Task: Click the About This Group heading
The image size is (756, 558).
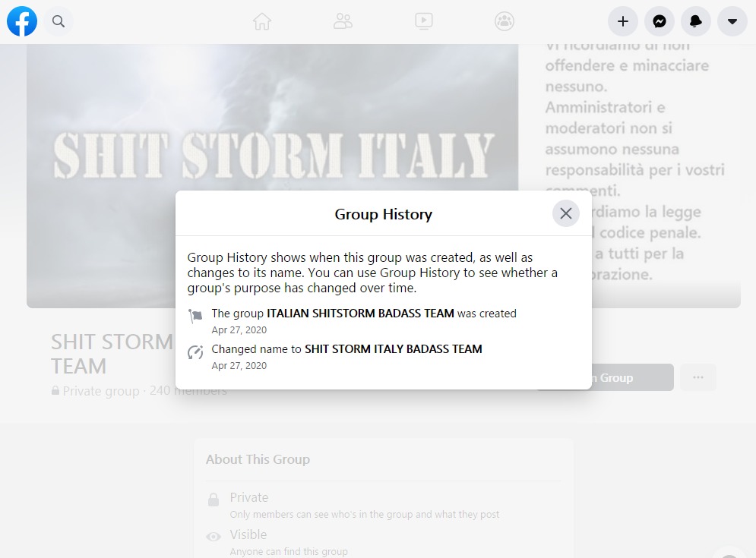Action: tap(258, 459)
